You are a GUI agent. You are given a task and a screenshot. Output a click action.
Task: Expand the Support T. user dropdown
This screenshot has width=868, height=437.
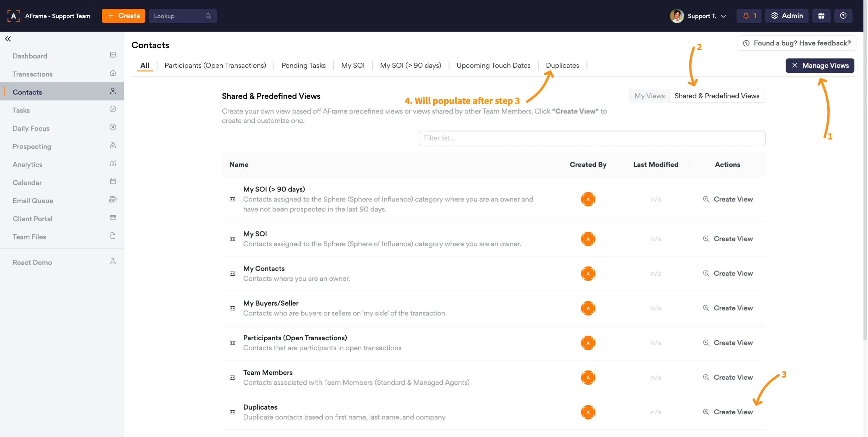pos(724,16)
